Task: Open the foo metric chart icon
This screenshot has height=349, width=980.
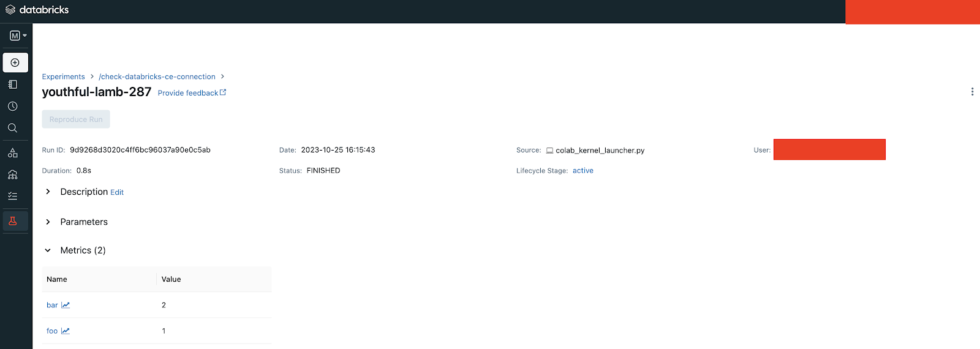Action: (x=66, y=331)
